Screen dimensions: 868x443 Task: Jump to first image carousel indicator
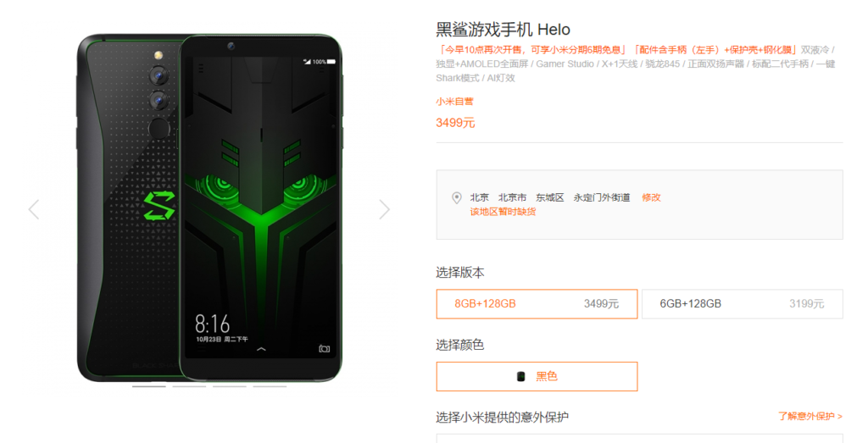pyautogui.click(x=149, y=386)
